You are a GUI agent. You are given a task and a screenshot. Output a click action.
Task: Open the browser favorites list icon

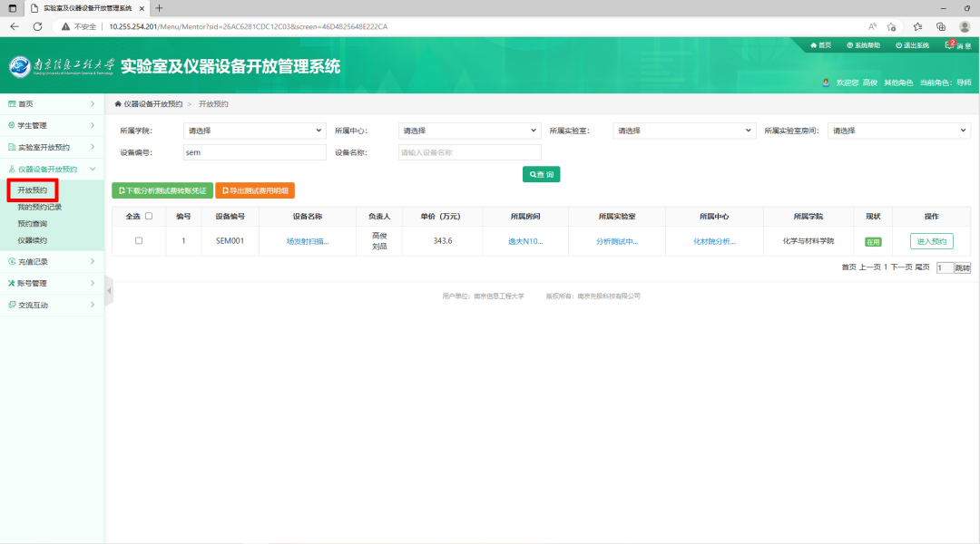pyautogui.click(x=917, y=27)
